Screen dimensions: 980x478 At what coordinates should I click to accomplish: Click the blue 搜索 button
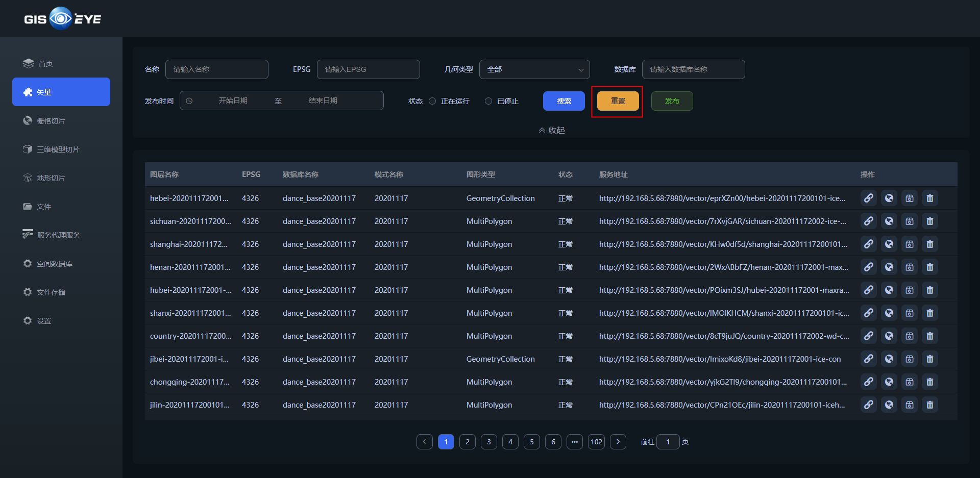tap(564, 101)
